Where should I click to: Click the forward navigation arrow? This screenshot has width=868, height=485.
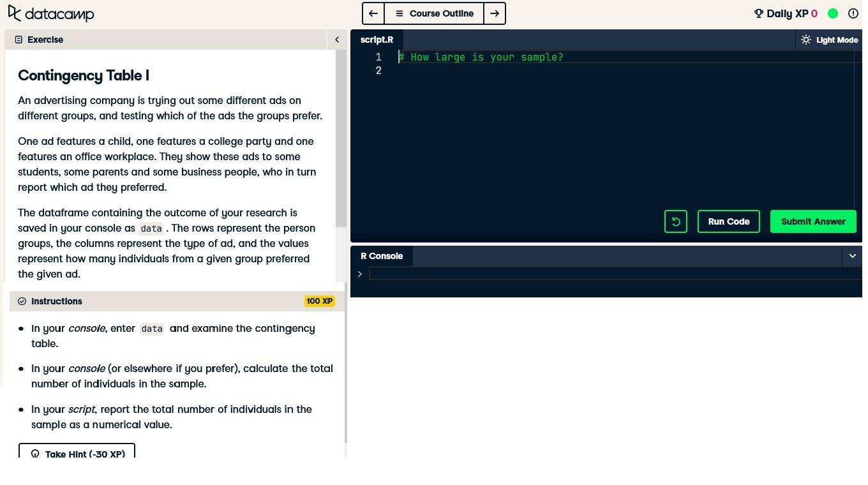(495, 13)
